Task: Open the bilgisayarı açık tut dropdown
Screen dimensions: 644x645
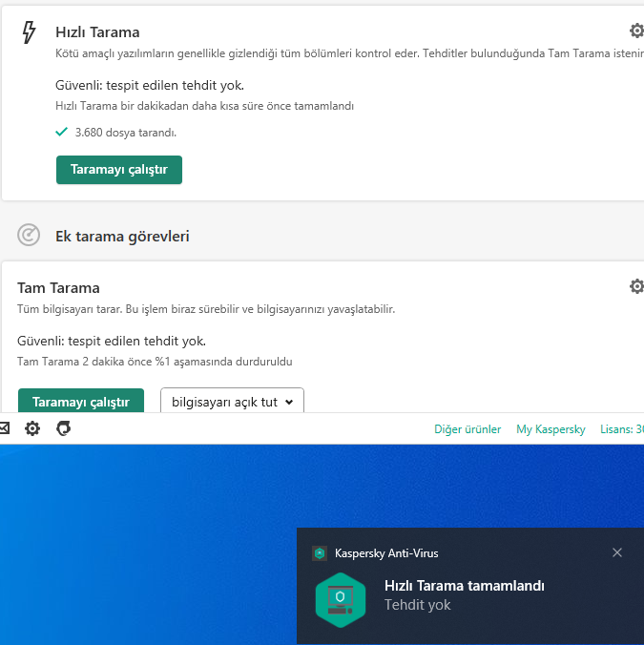Action: click(232, 400)
